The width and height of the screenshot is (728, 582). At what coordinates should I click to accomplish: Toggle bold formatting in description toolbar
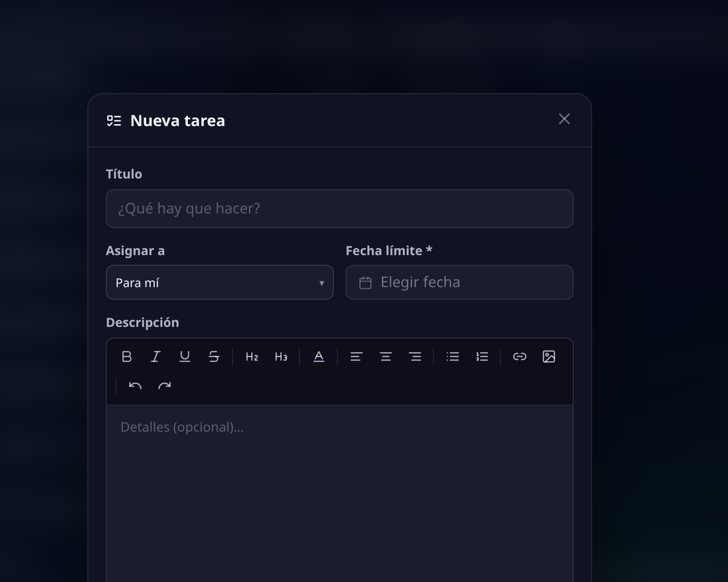coord(127,356)
